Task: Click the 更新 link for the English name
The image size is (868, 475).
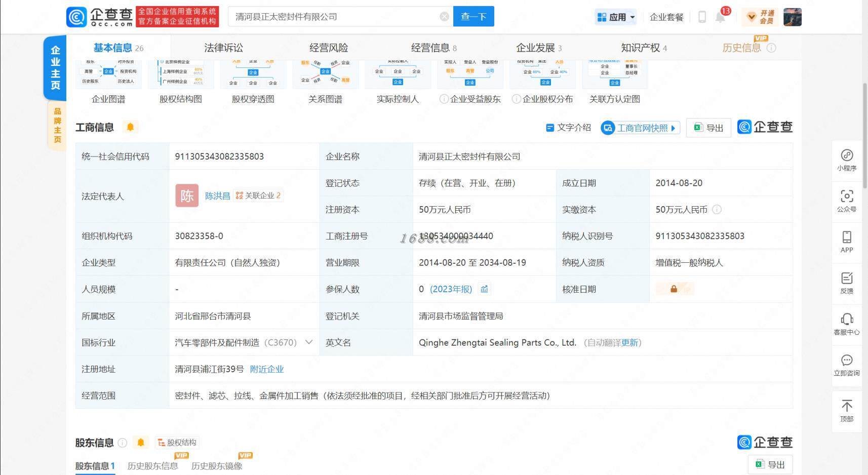Action: click(x=629, y=343)
